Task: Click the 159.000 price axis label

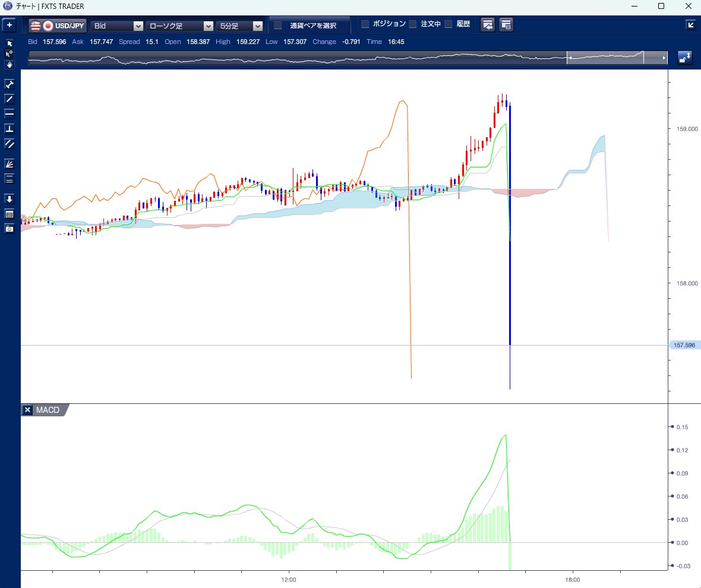Action: pyautogui.click(x=687, y=129)
